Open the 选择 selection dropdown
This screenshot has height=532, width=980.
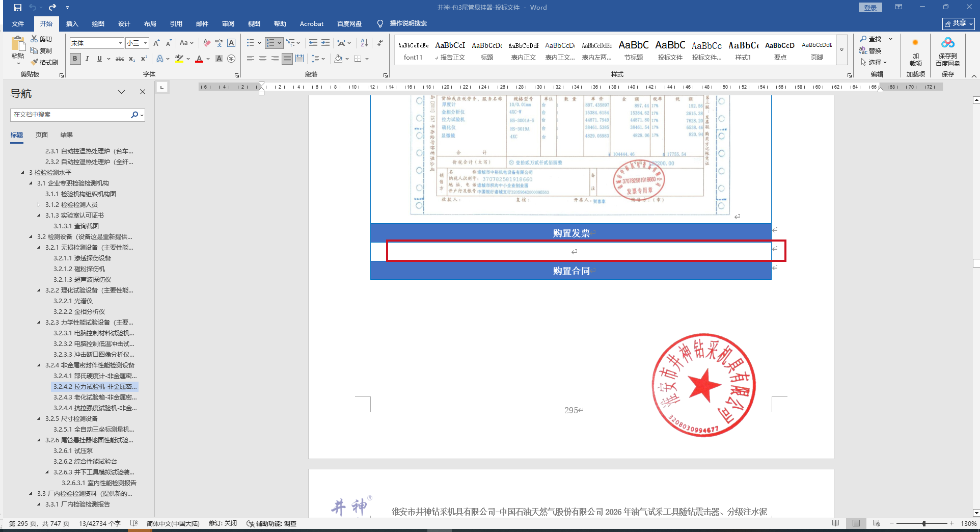click(x=874, y=62)
